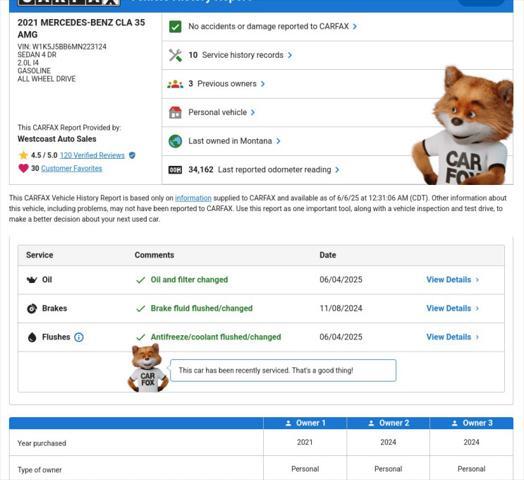Click the previous owners people icon
The width and height of the screenshot is (524, 480).
pyautogui.click(x=175, y=84)
